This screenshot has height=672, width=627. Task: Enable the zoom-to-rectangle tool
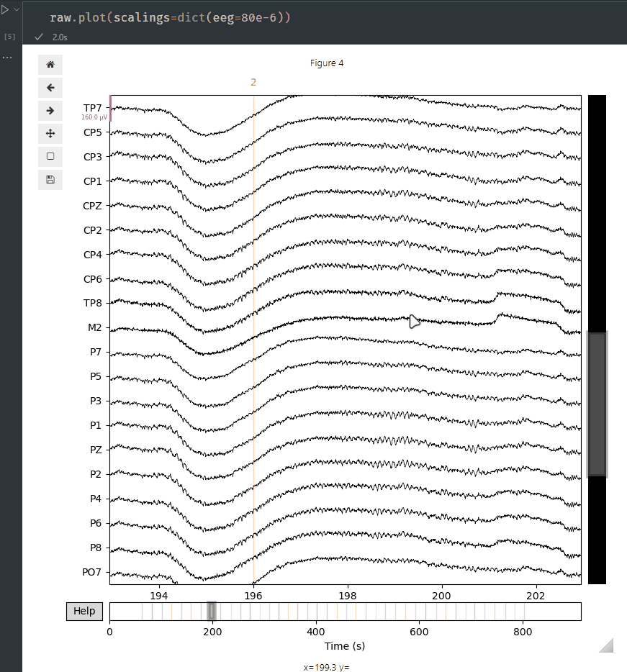(50, 156)
